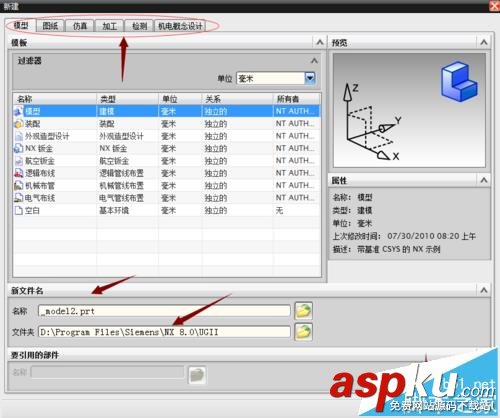Click the 机械管线布置 type cell

[121, 185]
